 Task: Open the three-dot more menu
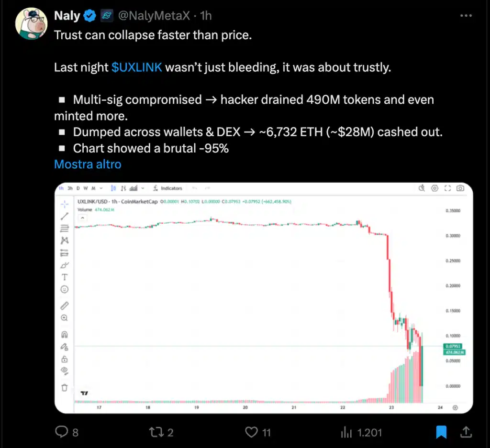pyautogui.click(x=466, y=16)
